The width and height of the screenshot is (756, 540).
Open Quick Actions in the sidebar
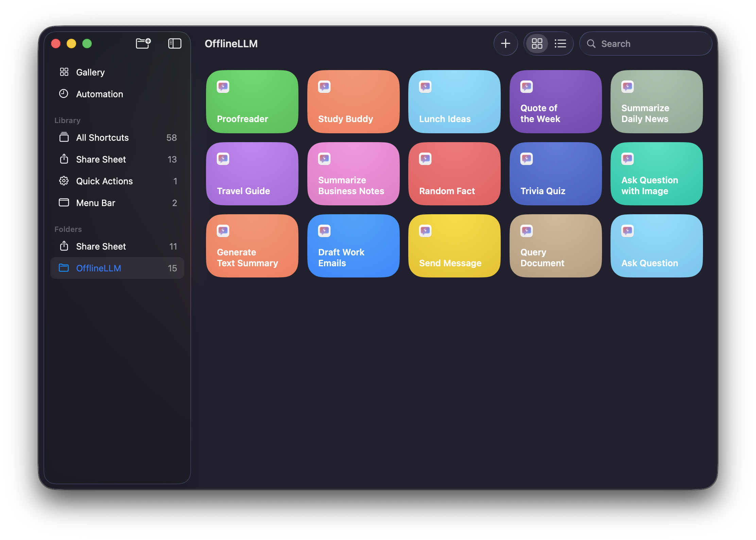click(x=104, y=181)
